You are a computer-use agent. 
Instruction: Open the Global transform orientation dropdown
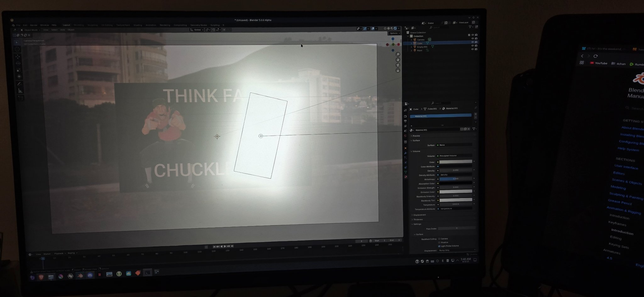point(197,30)
